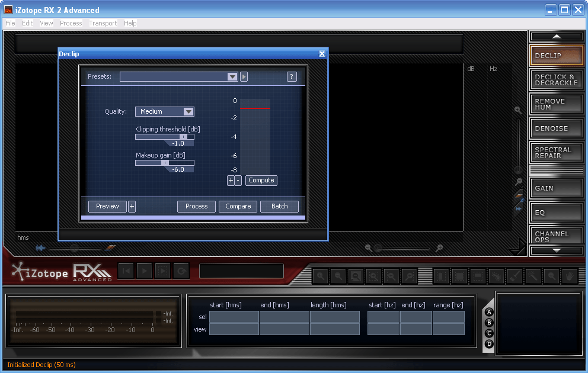Click the spectrogram icon under the vertical zoom
The width and height of the screenshot is (588, 373).
pyautogui.click(x=519, y=196)
